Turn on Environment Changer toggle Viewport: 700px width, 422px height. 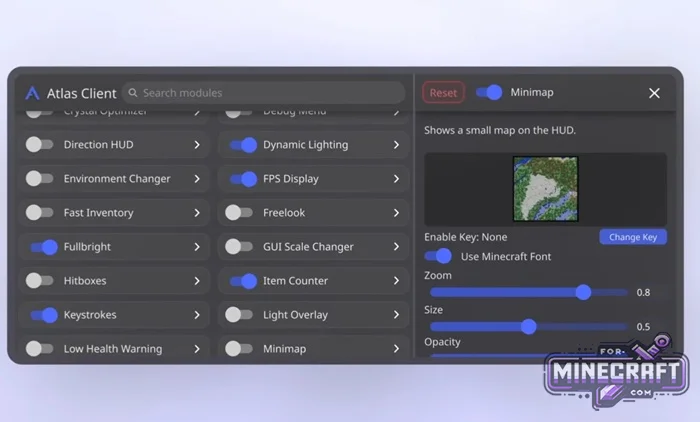click(39, 179)
